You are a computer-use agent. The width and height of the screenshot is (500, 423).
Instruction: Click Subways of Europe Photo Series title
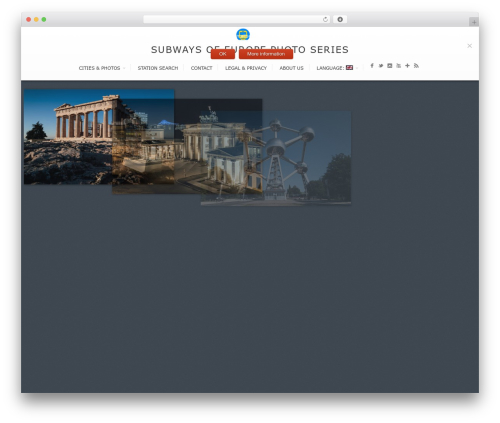tap(250, 50)
